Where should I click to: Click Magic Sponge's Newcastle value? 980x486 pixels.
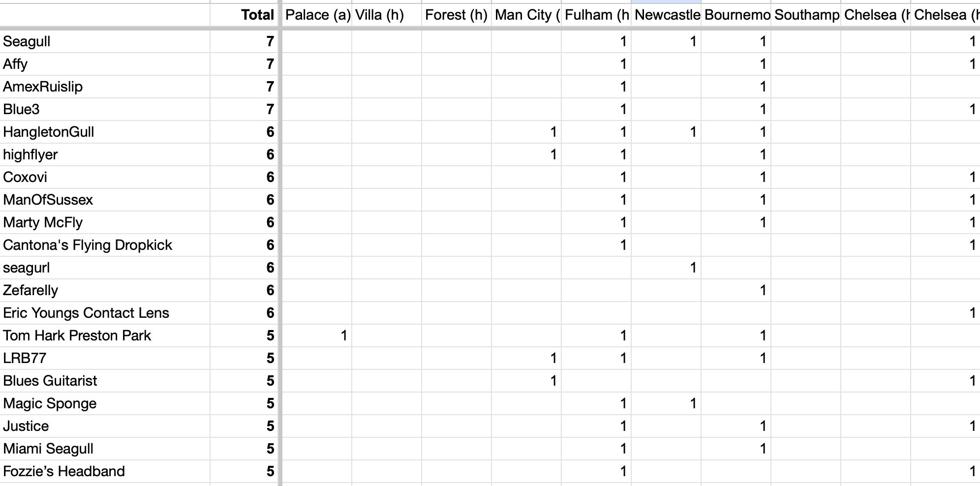pos(666,403)
